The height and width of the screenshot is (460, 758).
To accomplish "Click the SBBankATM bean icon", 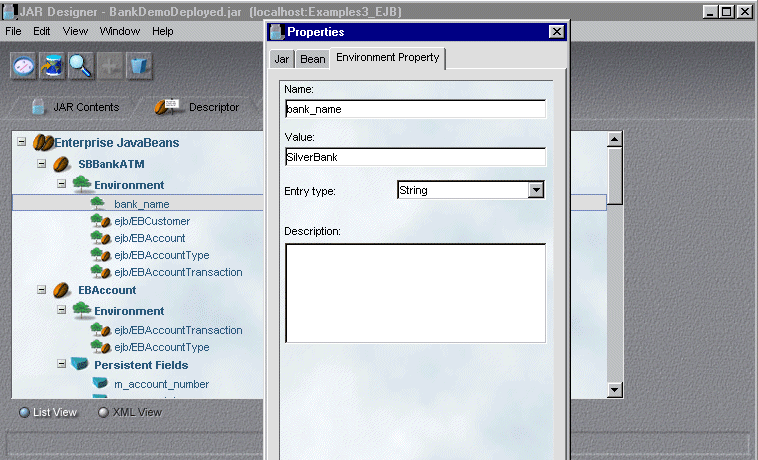I will point(61,164).
